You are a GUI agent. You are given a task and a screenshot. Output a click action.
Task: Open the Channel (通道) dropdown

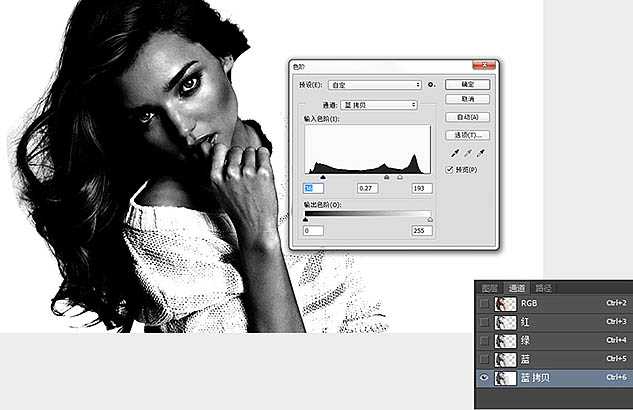[377, 105]
